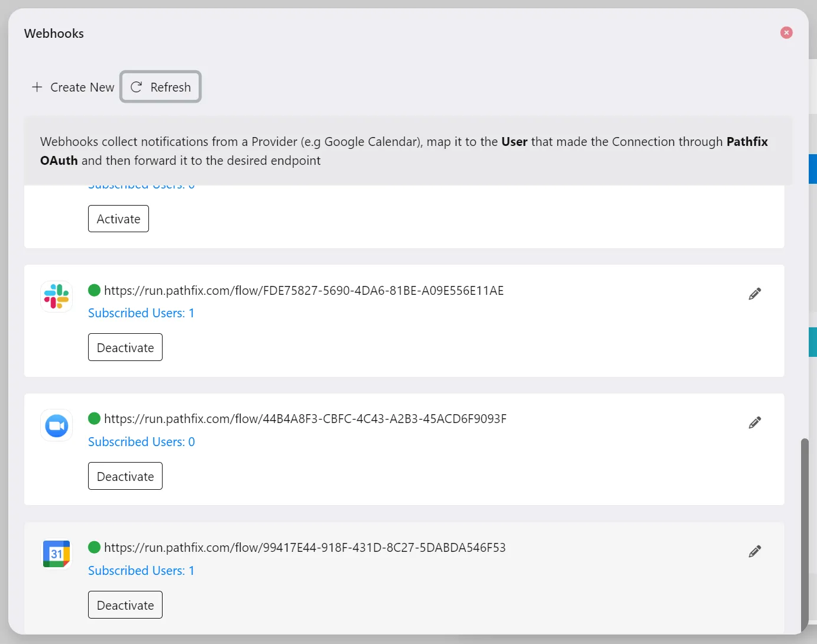Click the green status dot of Slack webhook
Viewport: 817px width, 644px height.
tap(94, 290)
